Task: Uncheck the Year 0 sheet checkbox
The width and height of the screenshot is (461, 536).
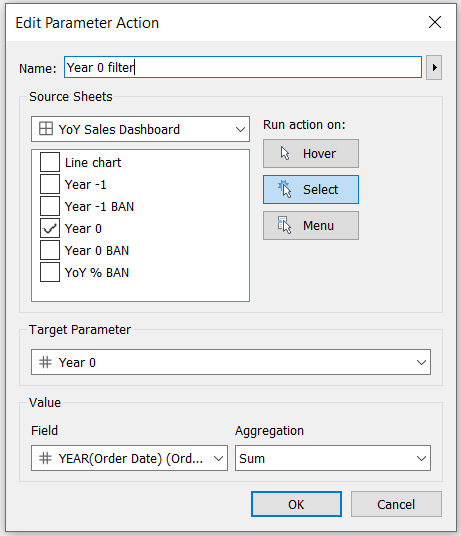Action: (x=50, y=228)
